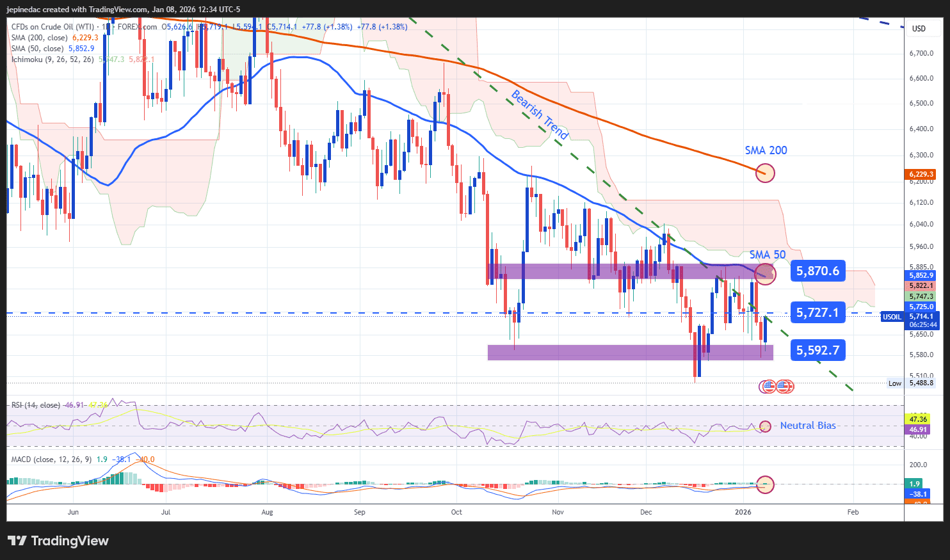950x560 pixels.
Task: Click the orange 6,229.3 SMA price axis tag
Action: [x=921, y=174]
